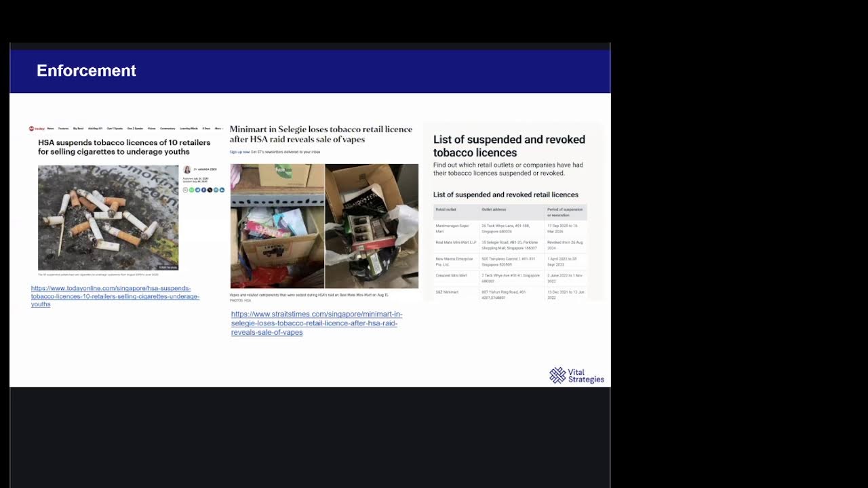Click the 'HSA suspends tobacco licences' headline

coord(124,147)
